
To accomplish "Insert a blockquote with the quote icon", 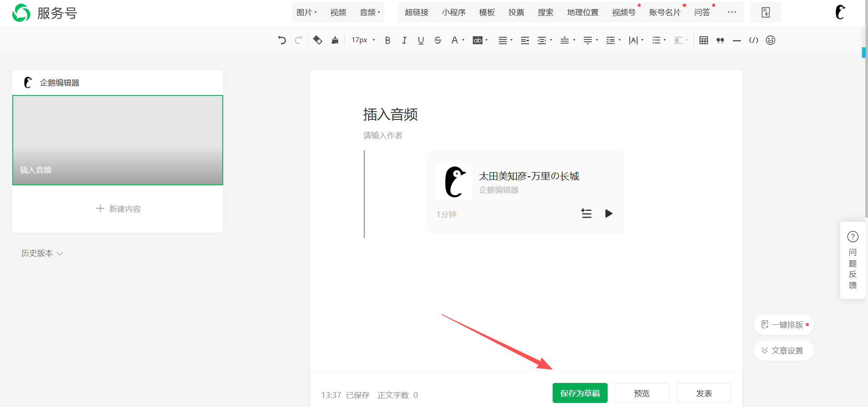I will 720,40.
